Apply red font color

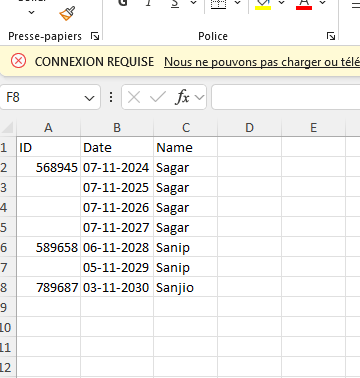[304, 4]
